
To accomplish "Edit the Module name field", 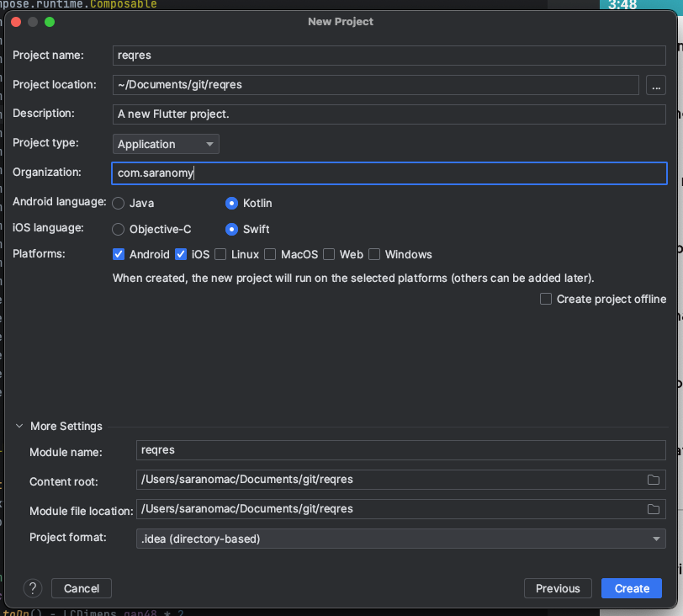I will coord(400,450).
